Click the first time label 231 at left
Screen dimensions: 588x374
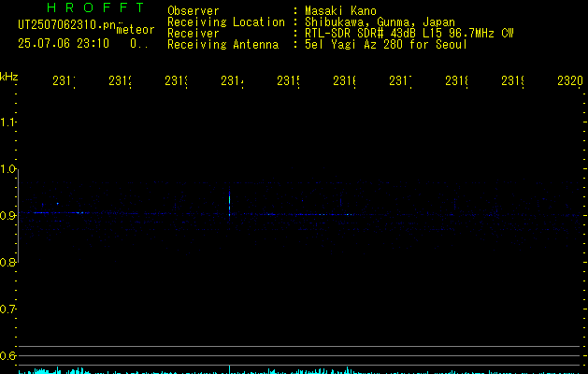(64, 80)
